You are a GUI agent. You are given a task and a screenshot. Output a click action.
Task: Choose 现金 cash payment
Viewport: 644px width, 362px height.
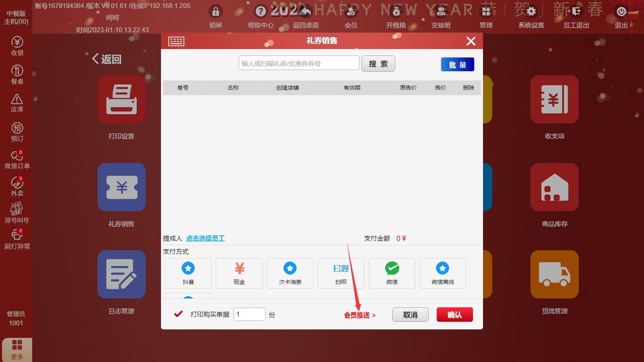coord(239,274)
